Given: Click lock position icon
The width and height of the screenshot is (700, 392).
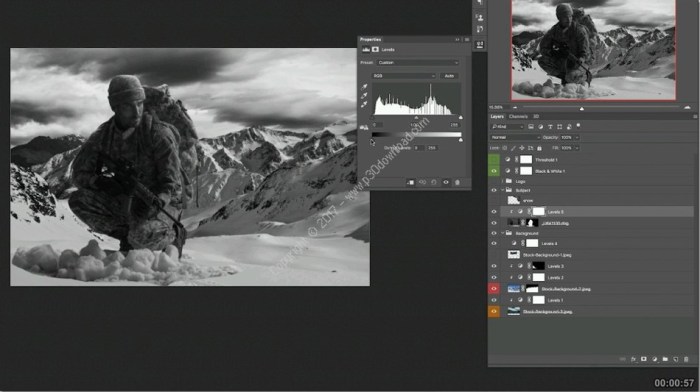Looking at the screenshot, I should 521,148.
